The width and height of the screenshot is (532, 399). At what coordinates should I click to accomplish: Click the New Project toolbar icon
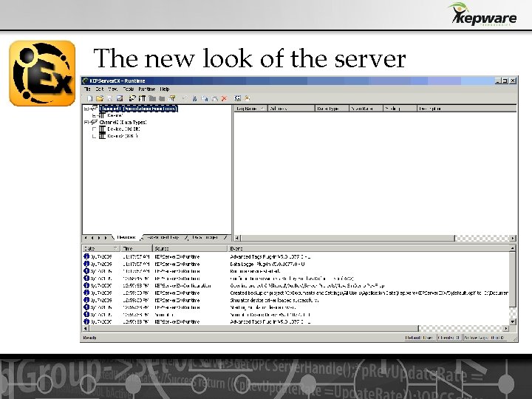89,98
